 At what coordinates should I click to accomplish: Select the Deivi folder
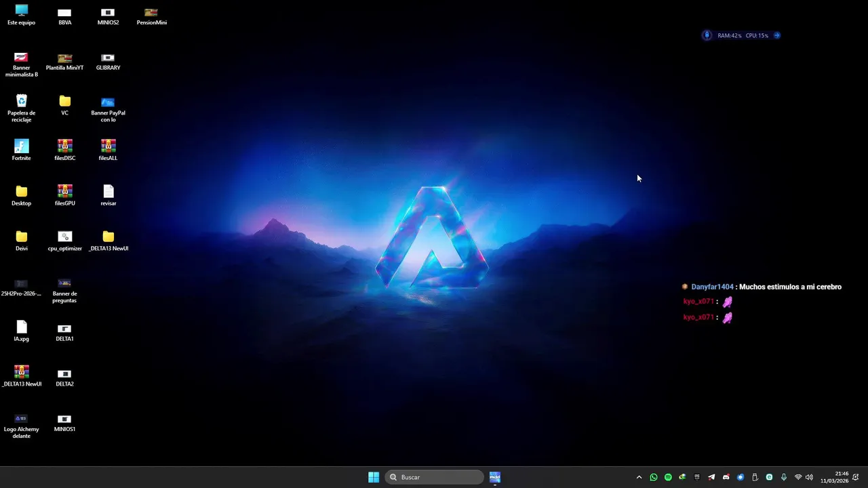[21, 241]
